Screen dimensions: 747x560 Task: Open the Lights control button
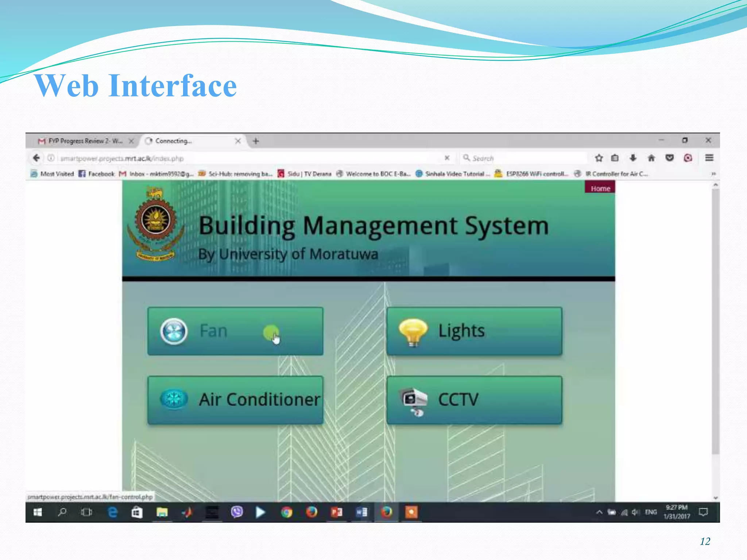pyautogui.click(x=474, y=331)
